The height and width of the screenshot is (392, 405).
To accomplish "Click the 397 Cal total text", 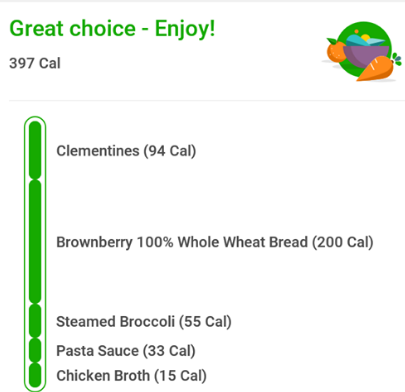I will click(x=35, y=63).
